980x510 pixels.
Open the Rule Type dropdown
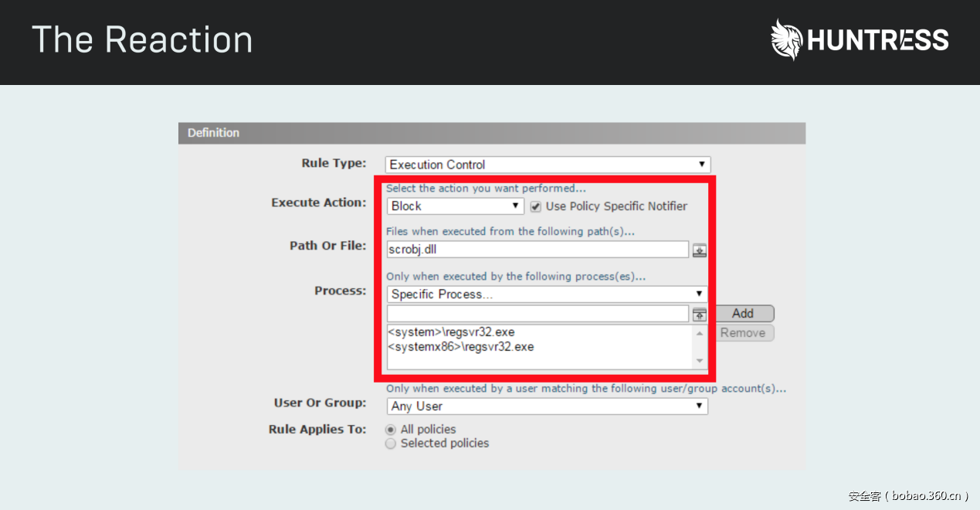(x=547, y=165)
